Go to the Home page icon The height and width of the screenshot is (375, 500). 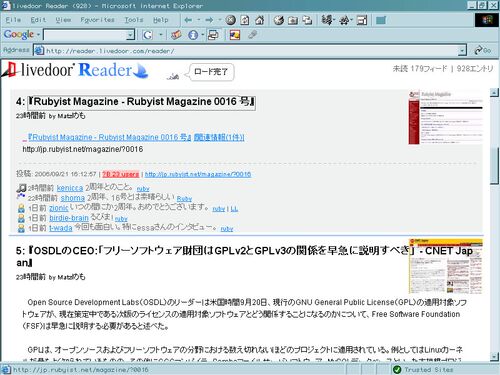260,20
